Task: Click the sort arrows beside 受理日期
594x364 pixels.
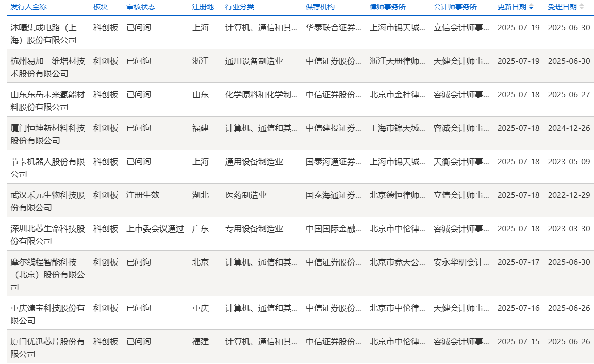Action: click(582, 7)
